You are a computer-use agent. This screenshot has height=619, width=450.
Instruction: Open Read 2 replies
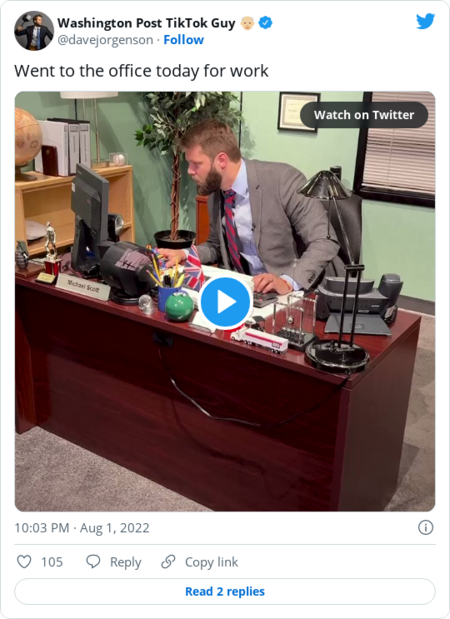pos(225,591)
